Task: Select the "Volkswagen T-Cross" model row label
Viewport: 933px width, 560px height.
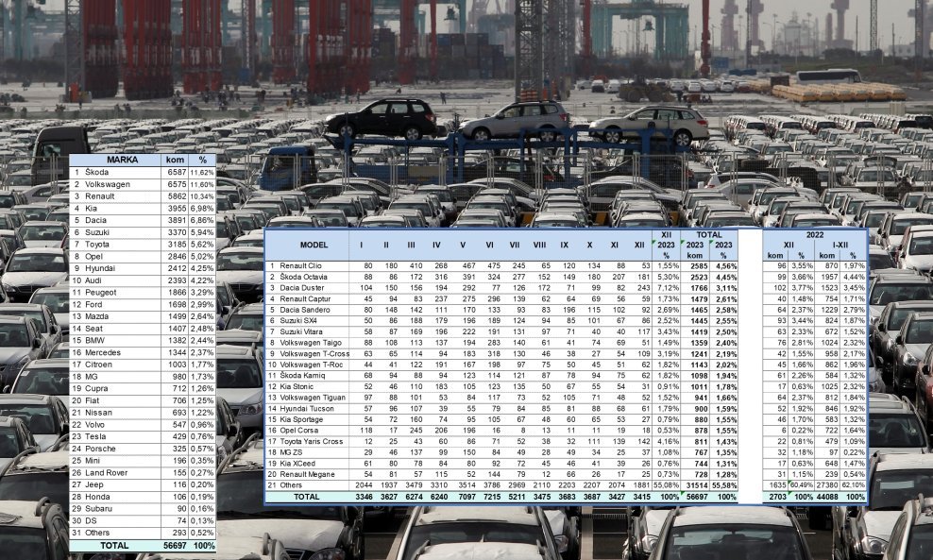Action: 314,353
